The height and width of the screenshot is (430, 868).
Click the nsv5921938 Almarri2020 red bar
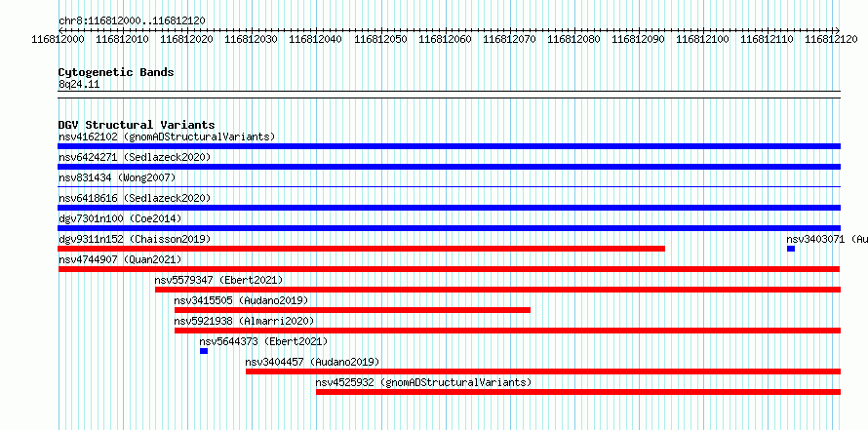click(507, 331)
